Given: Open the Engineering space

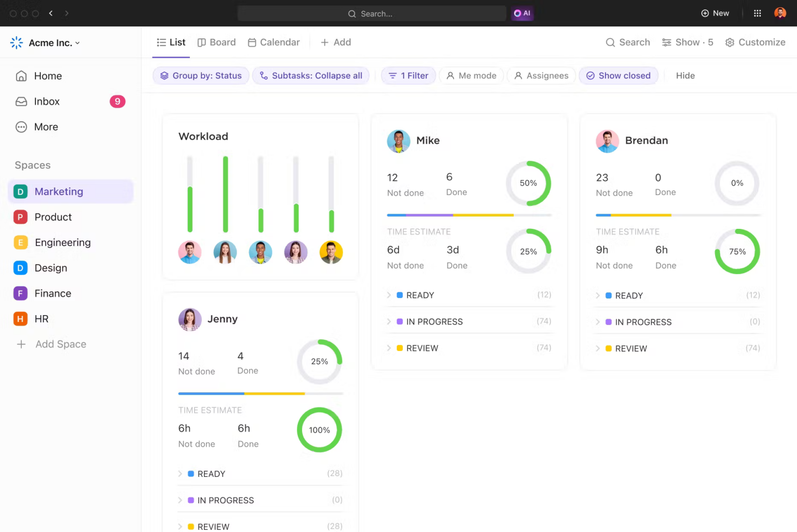Looking at the screenshot, I should point(62,242).
